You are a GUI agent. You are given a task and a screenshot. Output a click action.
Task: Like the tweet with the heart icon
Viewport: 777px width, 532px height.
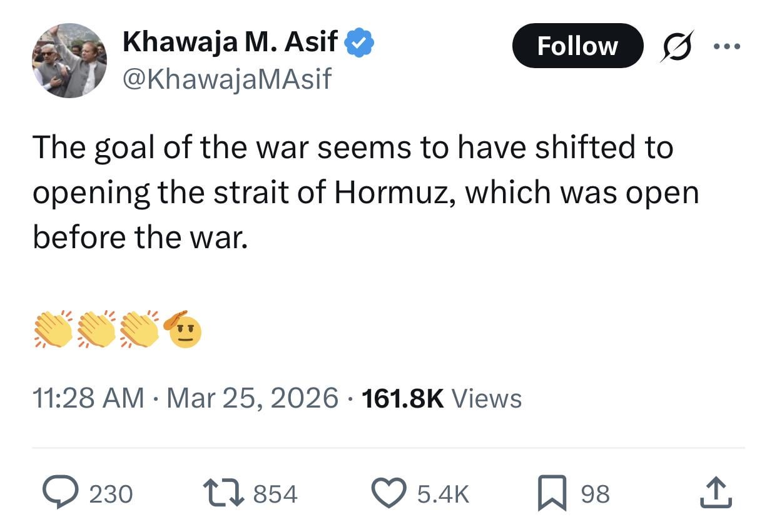390,493
